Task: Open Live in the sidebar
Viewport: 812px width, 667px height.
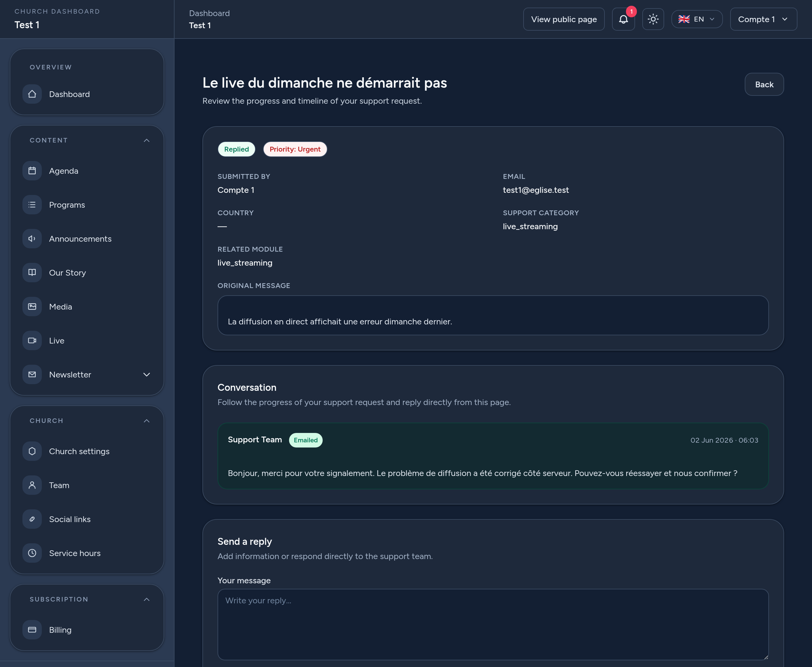Action: click(x=87, y=341)
